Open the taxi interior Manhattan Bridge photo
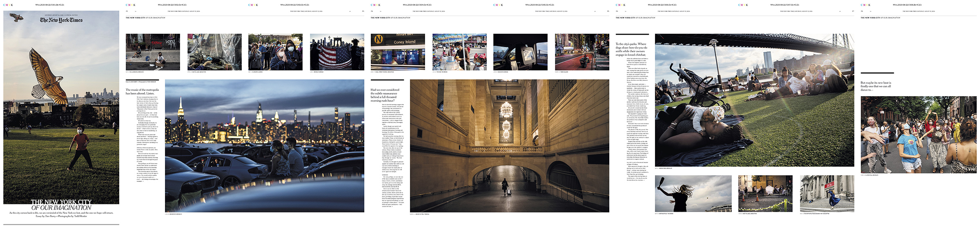Viewport: 980px width, 235px height. [x=521, y=52]
